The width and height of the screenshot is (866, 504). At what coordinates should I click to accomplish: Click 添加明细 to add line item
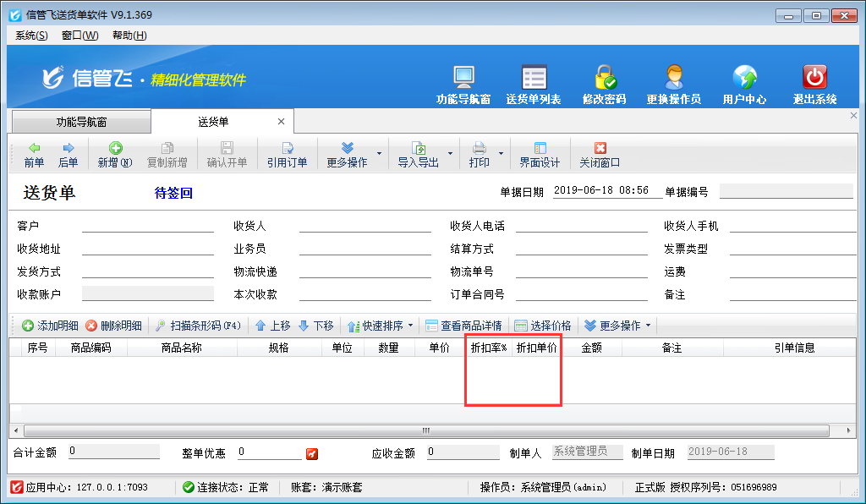click(x=50, y=326)
